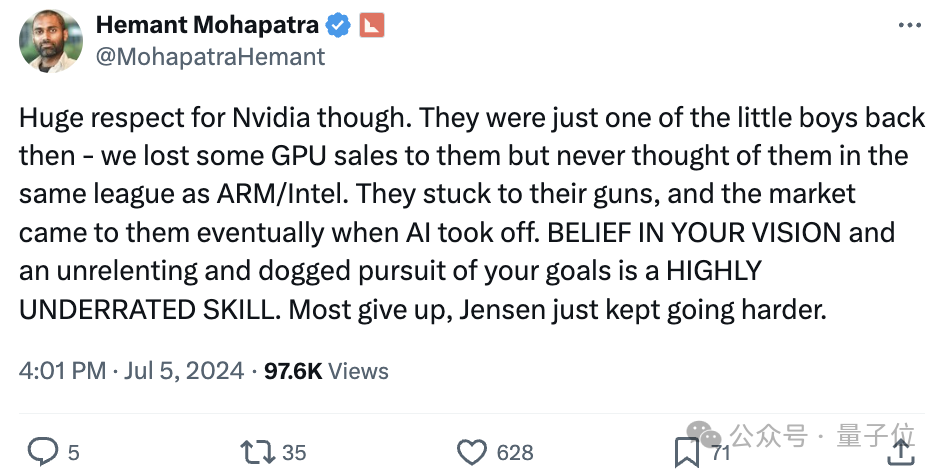Open the @MohapatraHemant handle link
The image size is (946, 474).
(210, 57)
